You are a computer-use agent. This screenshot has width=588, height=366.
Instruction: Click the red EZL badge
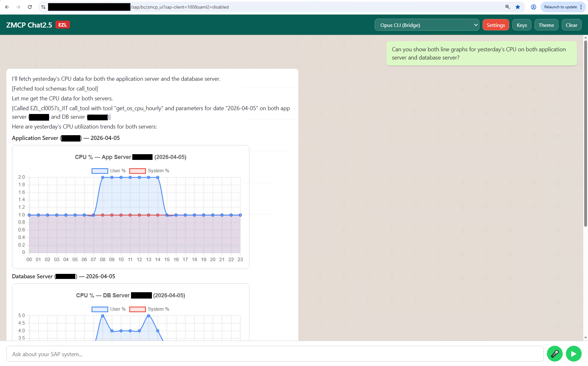tap(63, 25)
